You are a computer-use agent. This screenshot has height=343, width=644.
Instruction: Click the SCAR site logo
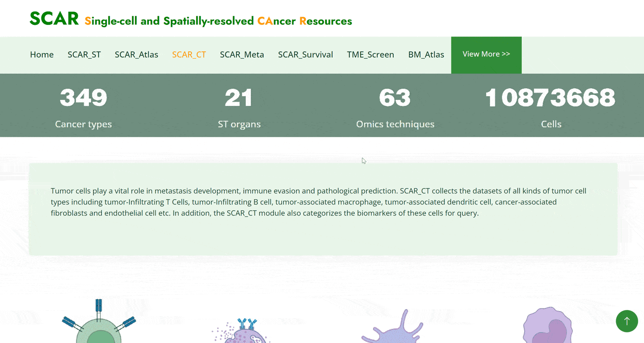(x=54, y=19)
